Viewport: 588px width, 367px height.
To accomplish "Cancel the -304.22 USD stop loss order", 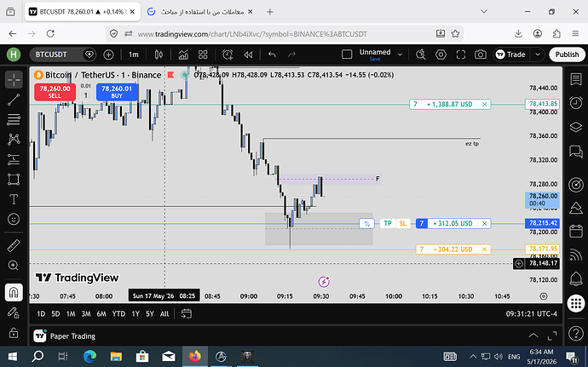I will [485, 249].
